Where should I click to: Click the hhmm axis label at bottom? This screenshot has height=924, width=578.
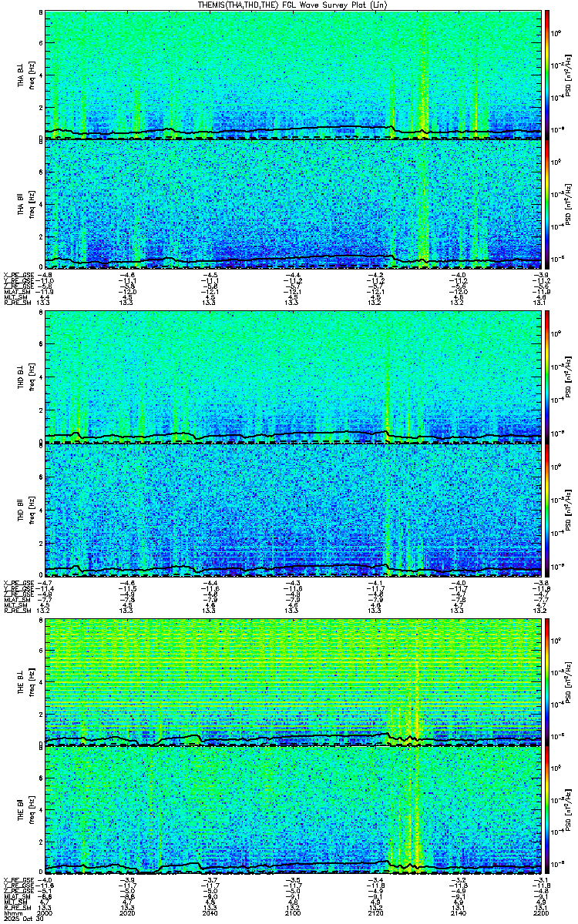pos(11,912)
